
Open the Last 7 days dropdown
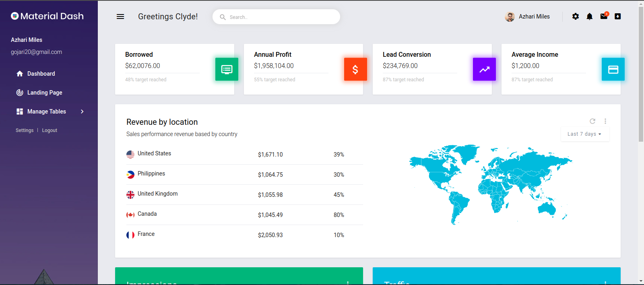pyautogui.click(x=585, y=134)
